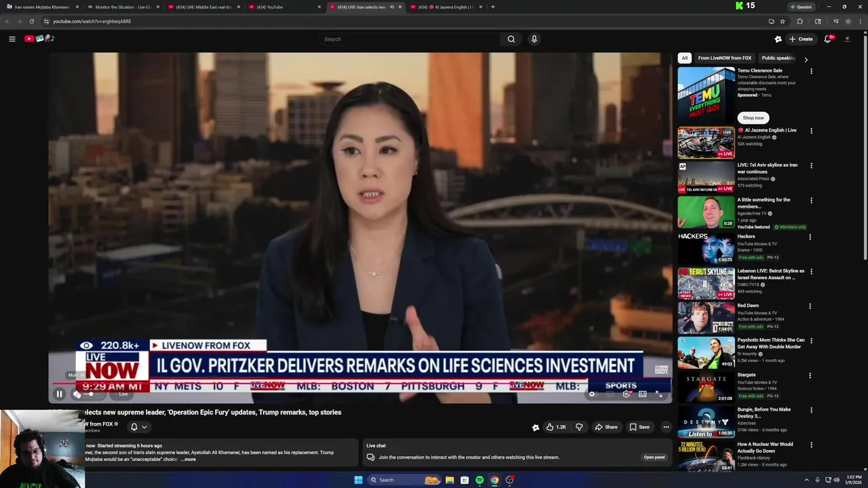Click the taskbar Search box

point(403,480)
